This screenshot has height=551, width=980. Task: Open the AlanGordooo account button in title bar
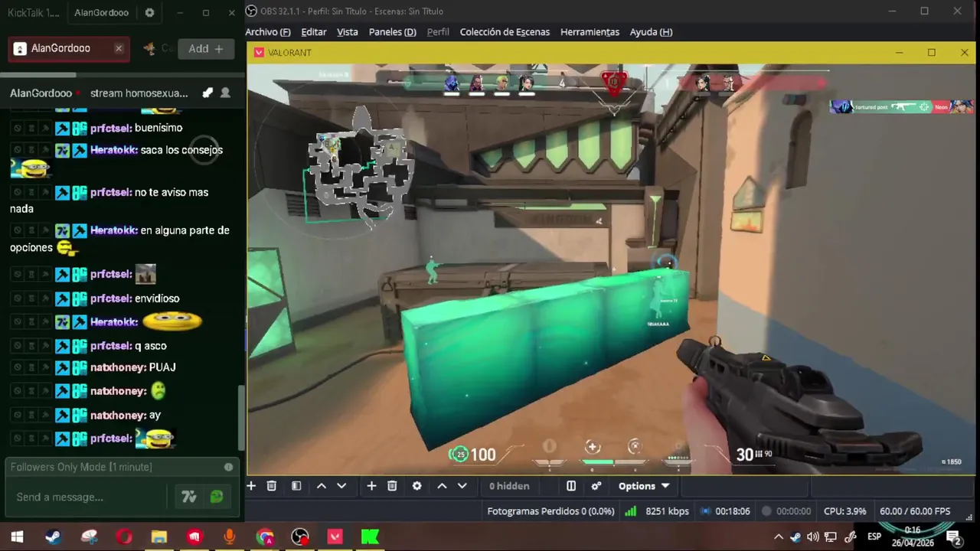[x=101, y=13]
